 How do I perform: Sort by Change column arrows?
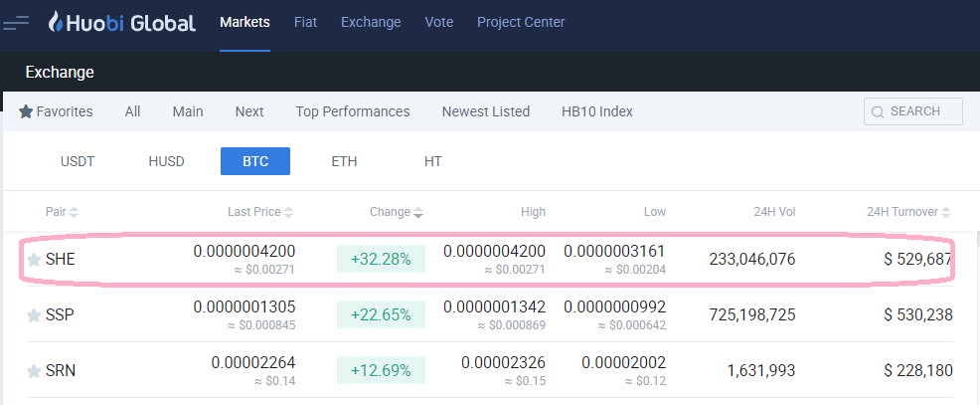pyautogui.click(x=418, y=212)
